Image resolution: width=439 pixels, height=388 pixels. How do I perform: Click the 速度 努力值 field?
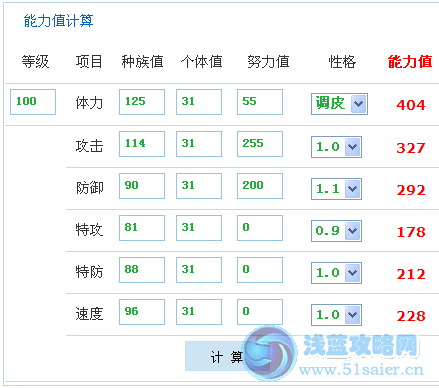click(260, 312)
